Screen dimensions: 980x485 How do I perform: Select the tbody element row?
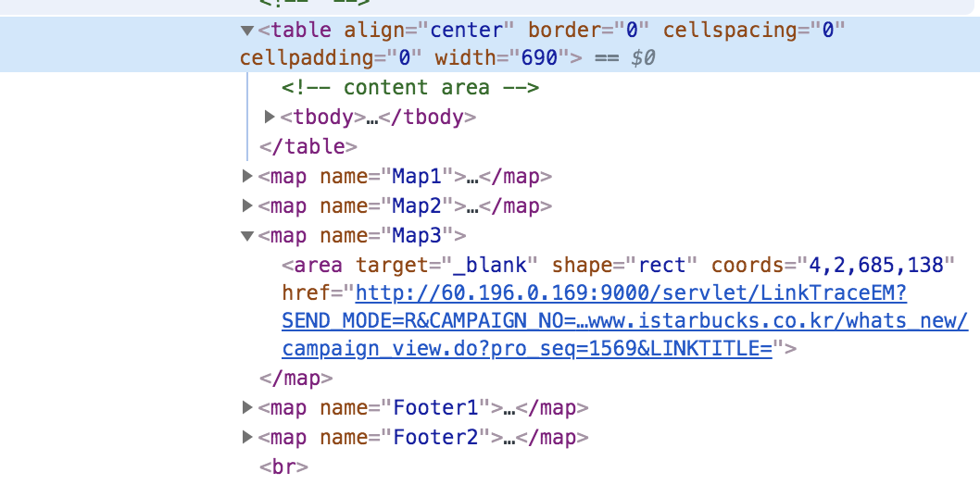(378, 118)
